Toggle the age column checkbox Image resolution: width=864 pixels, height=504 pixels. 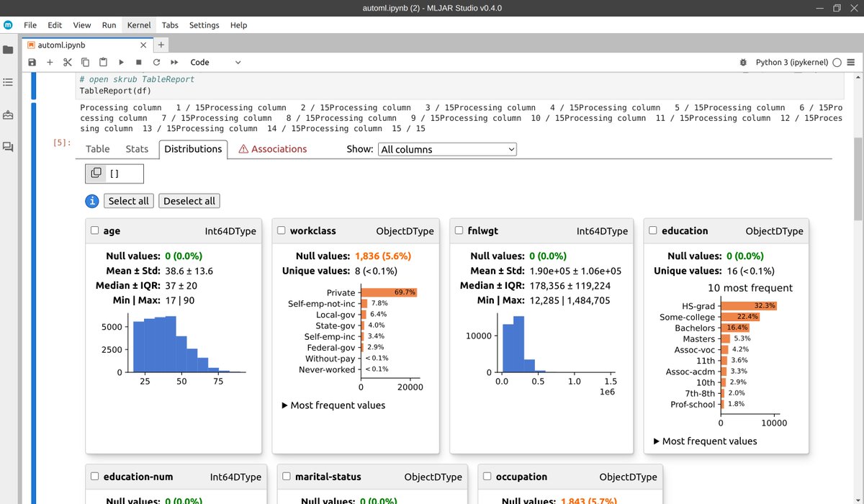point(94,231)
